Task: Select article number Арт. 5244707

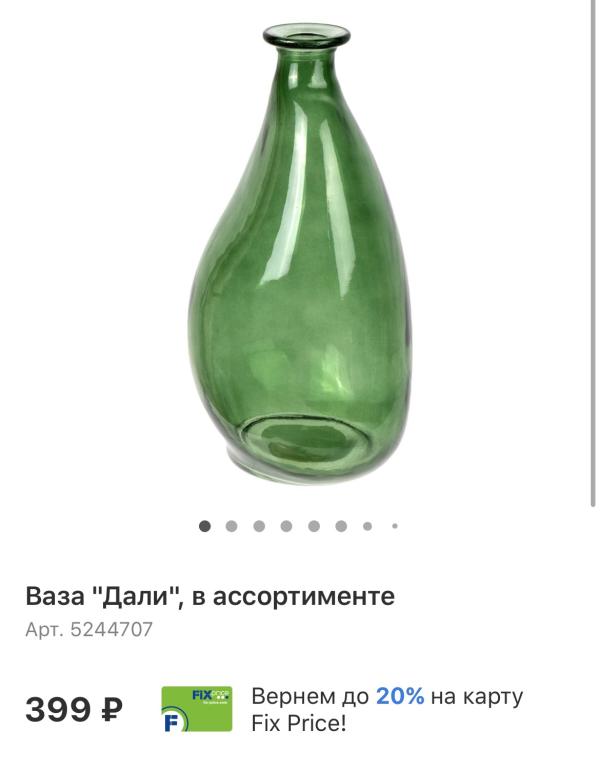Action: [89, 629]
